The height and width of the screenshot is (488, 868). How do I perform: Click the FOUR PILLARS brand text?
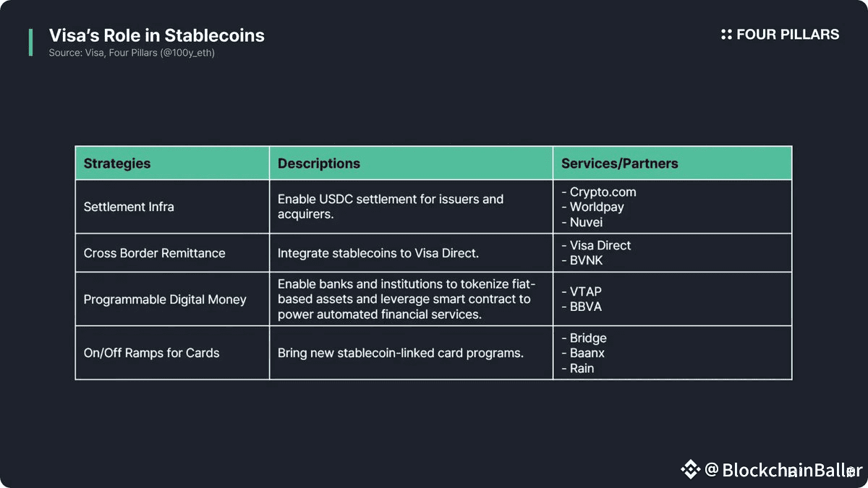(788, 35)
